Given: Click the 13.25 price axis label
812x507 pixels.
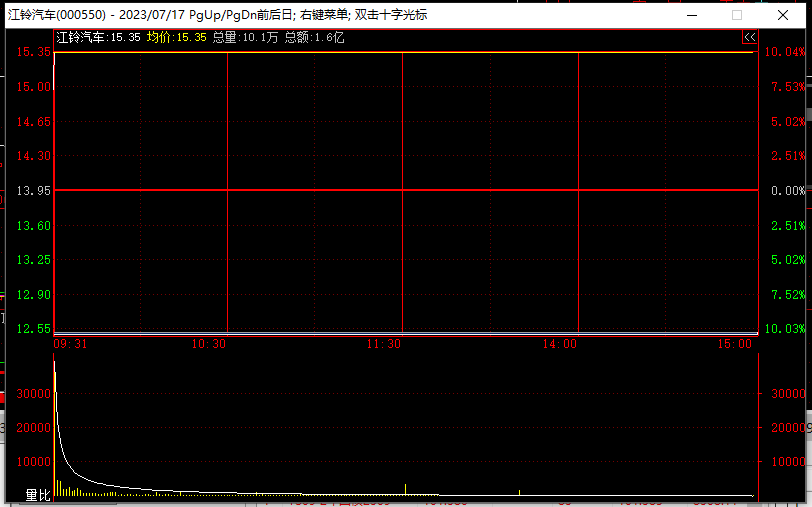Looking at the screenshot, I should point(34,259).
